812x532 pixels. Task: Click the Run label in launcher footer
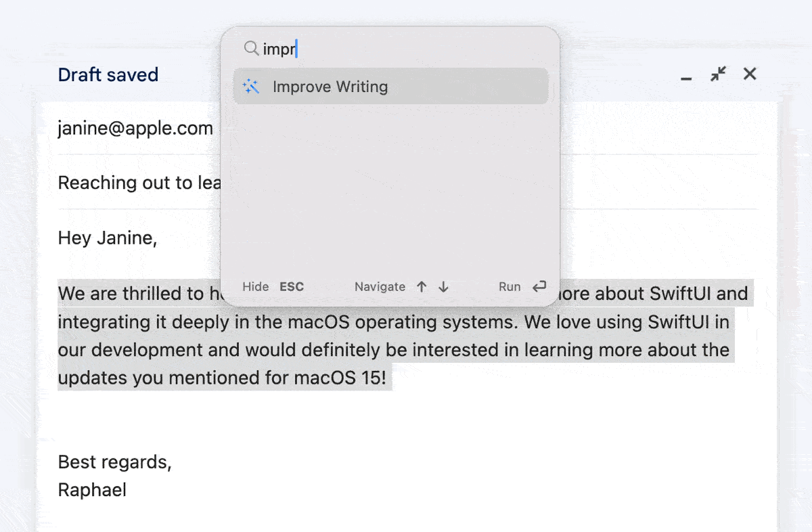[x=510, y=286]
